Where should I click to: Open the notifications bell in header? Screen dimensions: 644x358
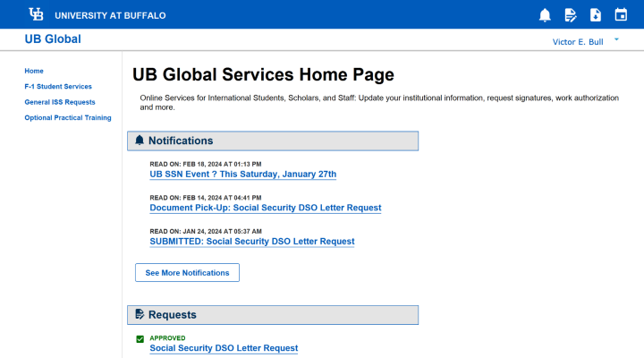tap(545, 14)
